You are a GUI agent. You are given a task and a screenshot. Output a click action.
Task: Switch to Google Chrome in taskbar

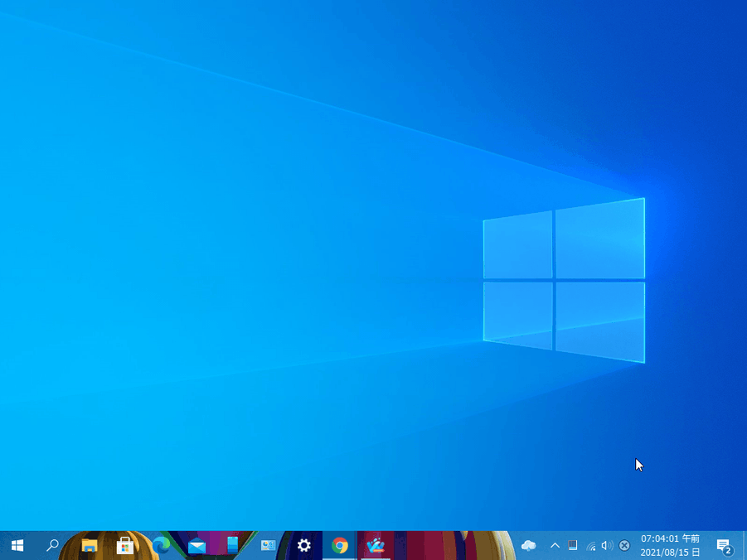tap(340, 545)
